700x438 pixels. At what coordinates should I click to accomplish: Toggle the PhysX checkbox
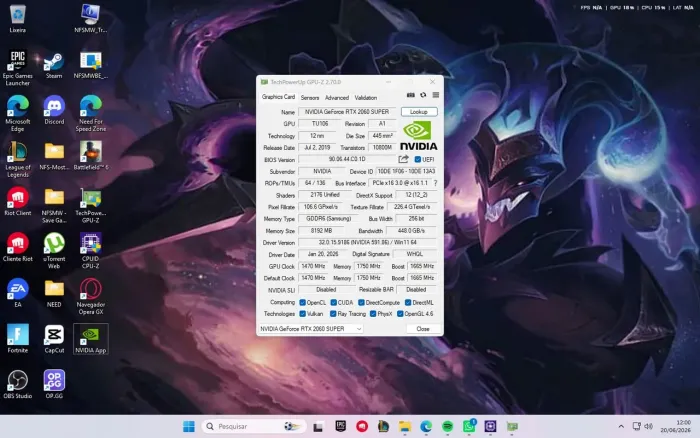click(373, 314)
